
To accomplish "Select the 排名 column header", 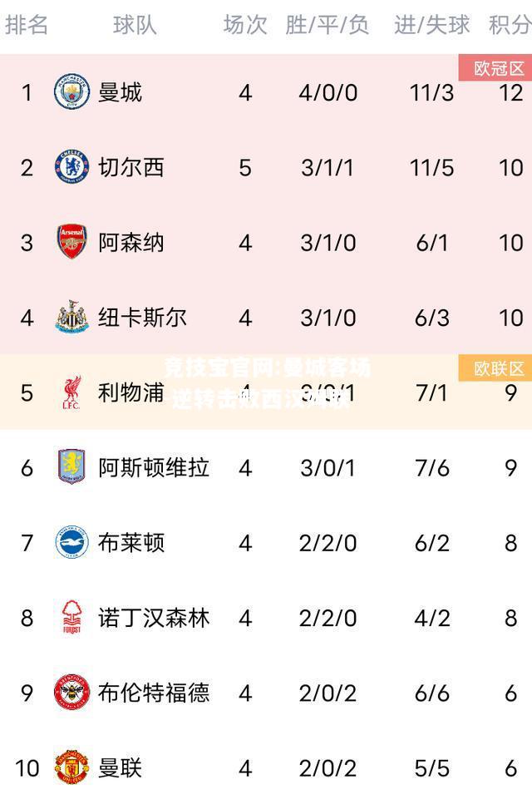I will (27, 25).
